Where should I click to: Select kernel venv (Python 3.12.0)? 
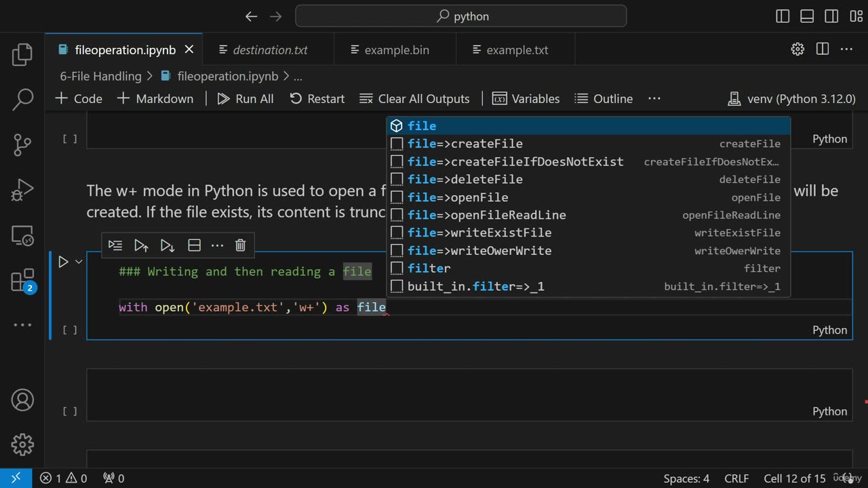coord(791,98)
